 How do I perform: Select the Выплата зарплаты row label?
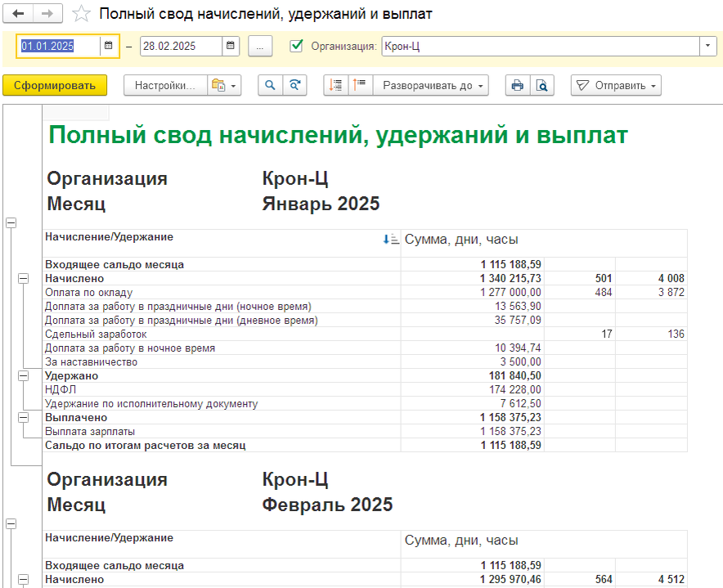click(90, 431)
